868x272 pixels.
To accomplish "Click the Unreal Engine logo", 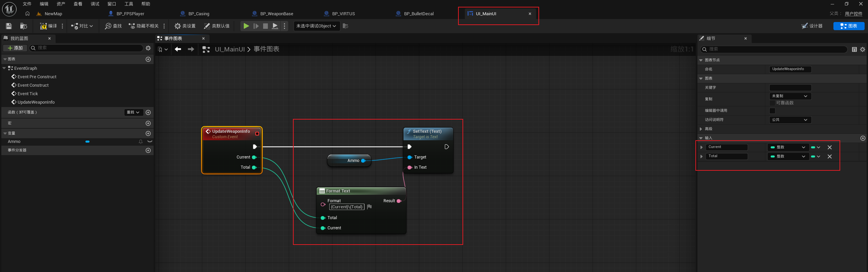I will click(x=9, y=9).
